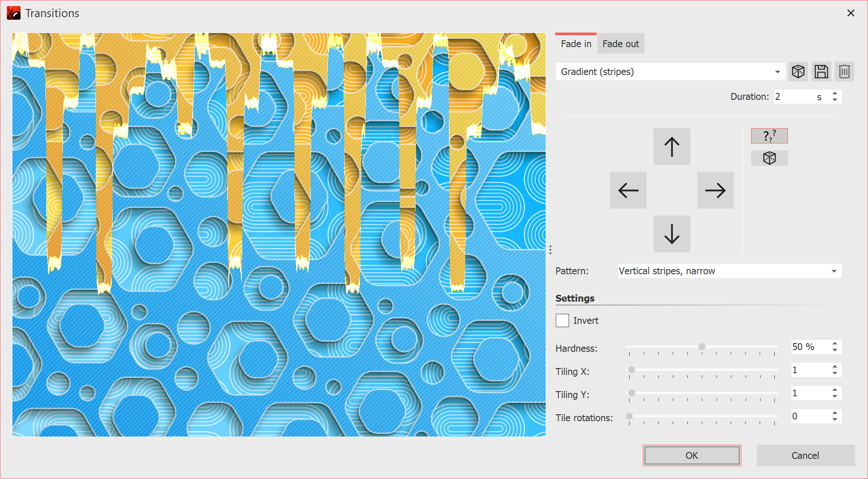Select the rightward transition direction arrow
Image resolution: width=868 pixels, height=479 pixels.
[x=715, y=190]
